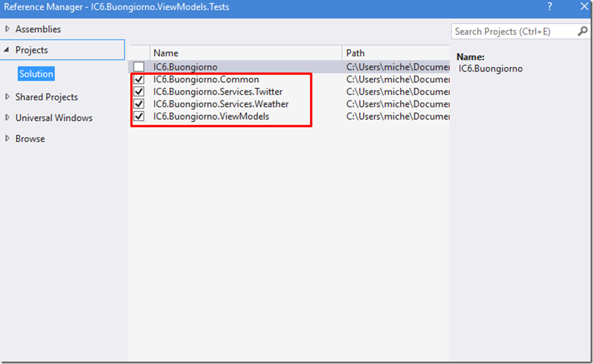
Task: Collapse the Projects category arrow
Action: [x=7, y=50]
